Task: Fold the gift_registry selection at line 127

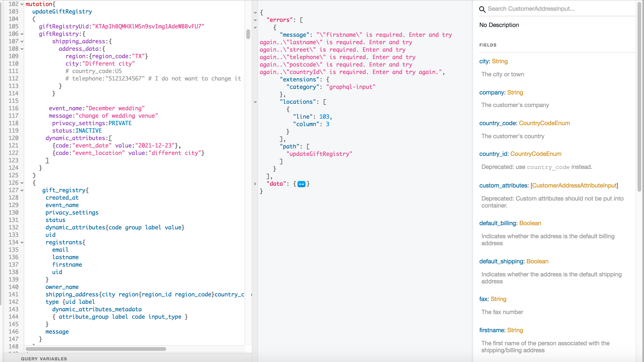Action: (x=22, y=191)
